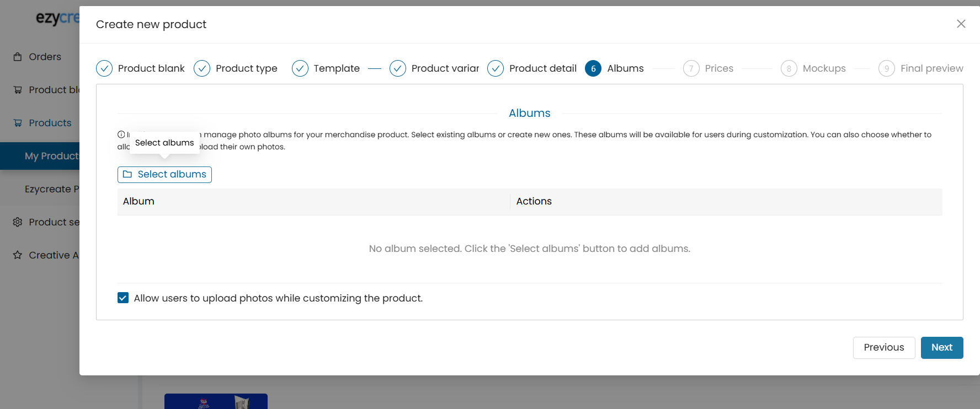Viewport: 980px width, 409px height.
Task: Open Creative A… sidebar item
Action: tap(54, 255)
